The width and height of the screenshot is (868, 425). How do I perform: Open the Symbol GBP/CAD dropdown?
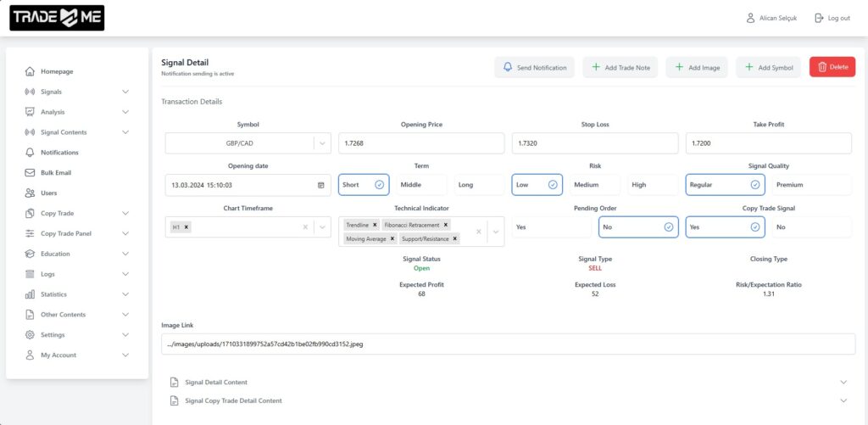[322, 143]
